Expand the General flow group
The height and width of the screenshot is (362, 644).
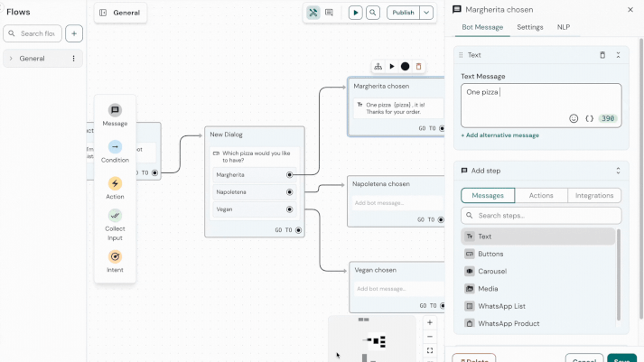click(11, 59)
